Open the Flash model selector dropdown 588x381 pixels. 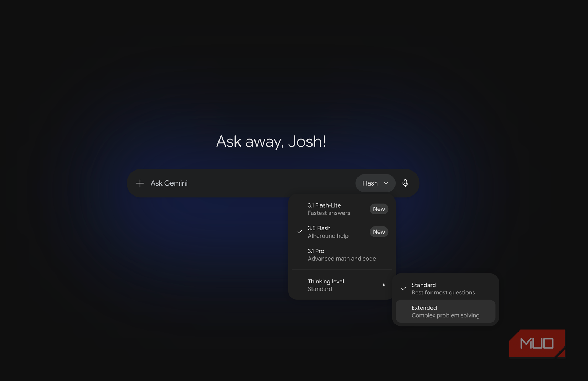375,183
